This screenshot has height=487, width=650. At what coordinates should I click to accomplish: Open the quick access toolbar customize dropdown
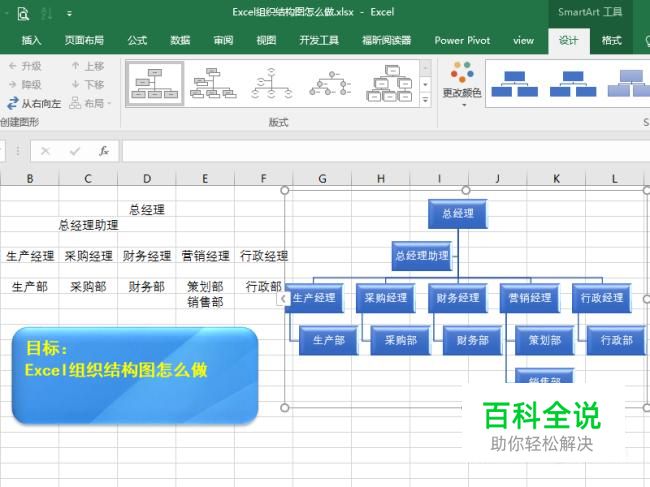coord(69,14)
